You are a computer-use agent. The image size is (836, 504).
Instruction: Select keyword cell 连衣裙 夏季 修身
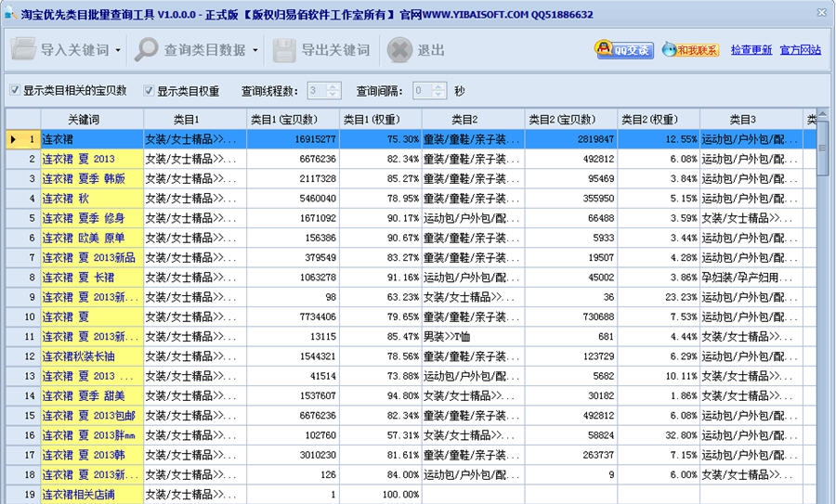click(92, 218)
